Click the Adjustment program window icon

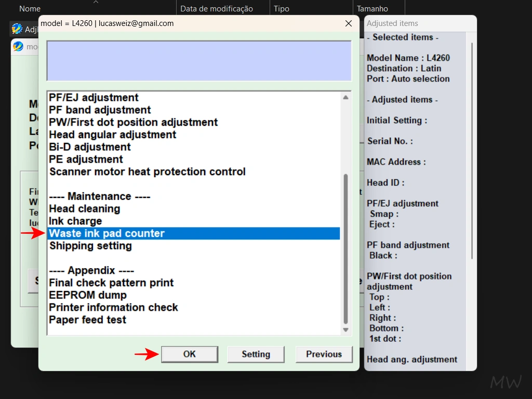point(17,29)
